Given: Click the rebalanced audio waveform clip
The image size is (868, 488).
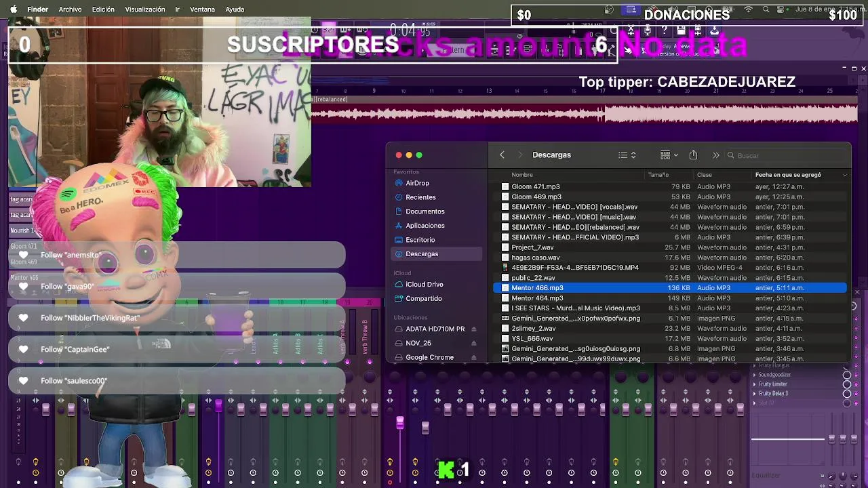Looking at the screenshot, I should tap(585, 110).
